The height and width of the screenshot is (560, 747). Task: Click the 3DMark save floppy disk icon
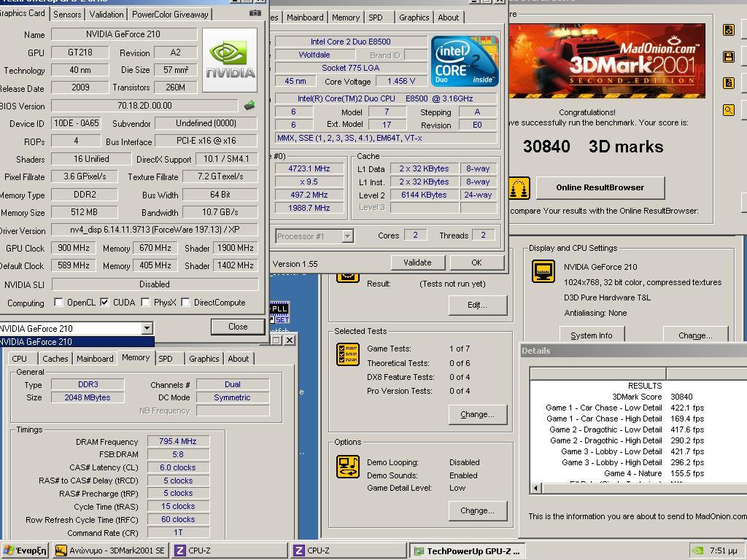[x=729, y=57]
